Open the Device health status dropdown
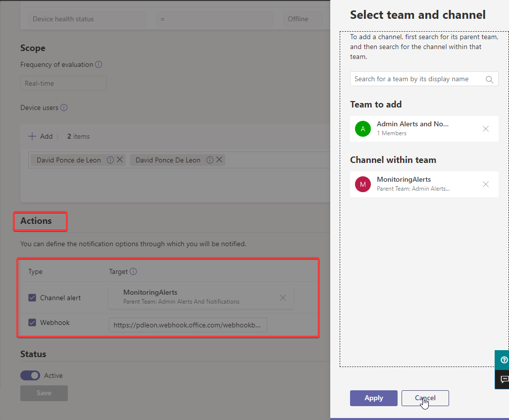The height and width of the screenshot is (420, 509). [87, 19]
